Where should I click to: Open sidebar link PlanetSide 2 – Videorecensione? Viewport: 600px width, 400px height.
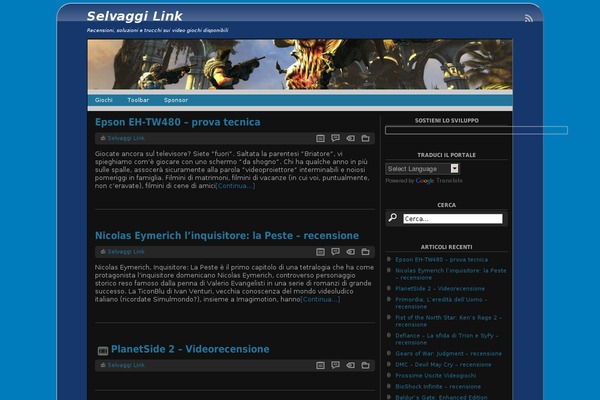click(440, 289)
